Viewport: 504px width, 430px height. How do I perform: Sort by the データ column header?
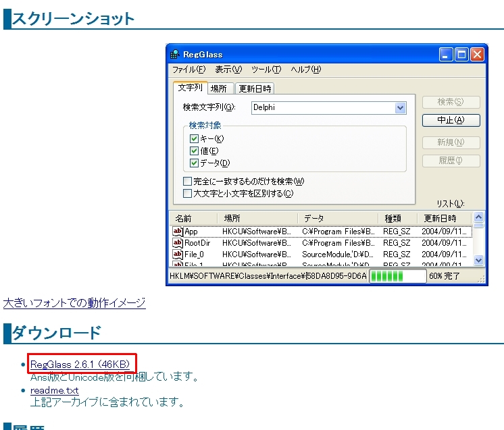(x=338, y=218)
